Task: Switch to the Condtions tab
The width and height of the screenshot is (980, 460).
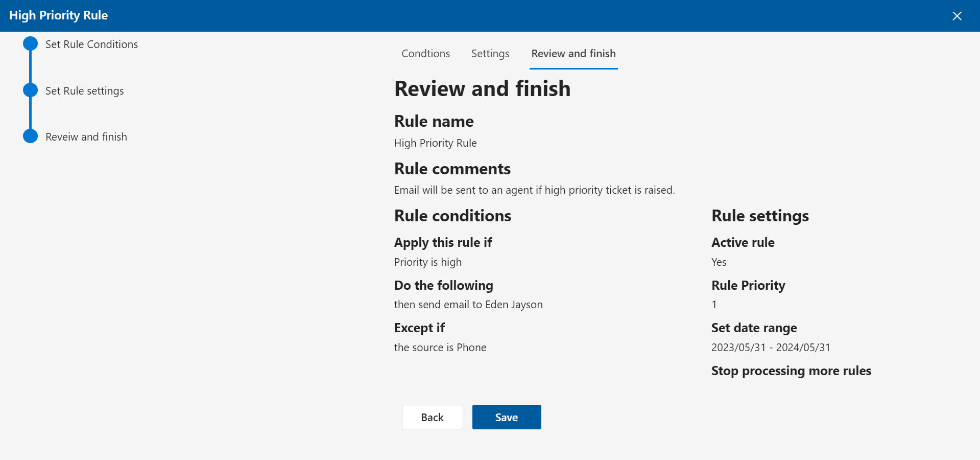Action: 425,54
